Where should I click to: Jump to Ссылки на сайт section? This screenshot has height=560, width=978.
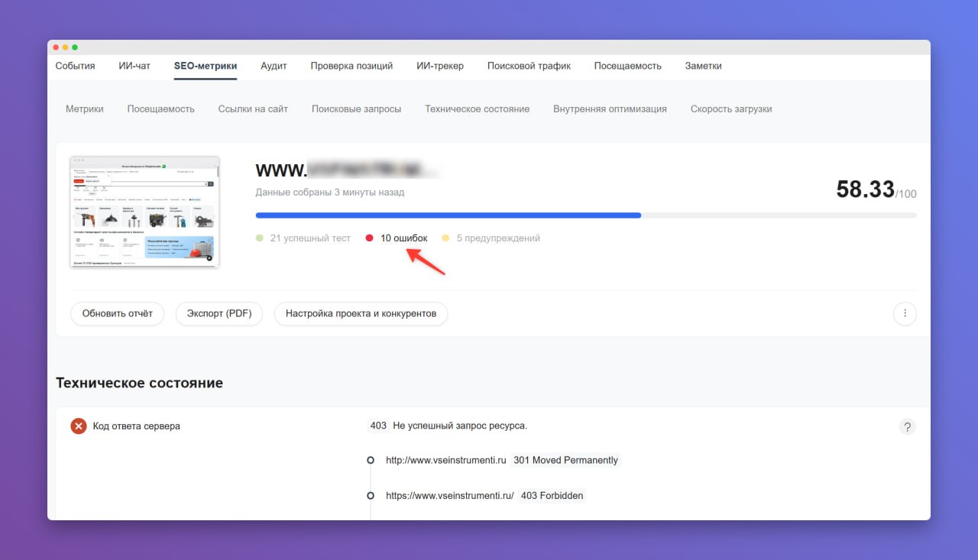pyautogui.click(x=253, y=109)
